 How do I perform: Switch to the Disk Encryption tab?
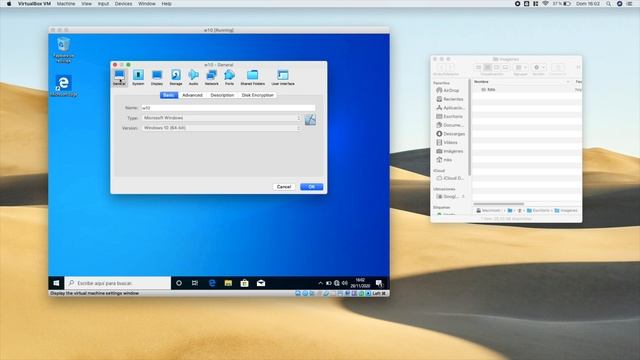coord(258,95)
